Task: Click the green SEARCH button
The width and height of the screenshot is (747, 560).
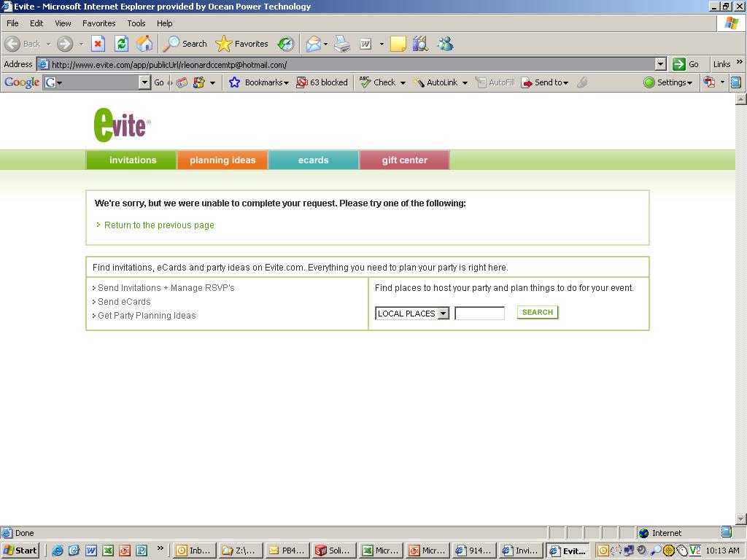Action: [538, 312]
